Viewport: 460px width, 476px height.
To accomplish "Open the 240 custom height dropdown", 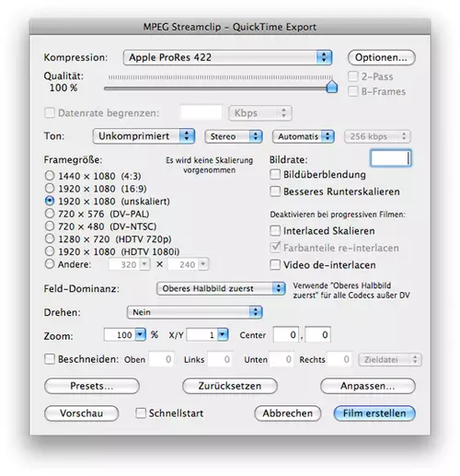I will click(x=203, y=264).
